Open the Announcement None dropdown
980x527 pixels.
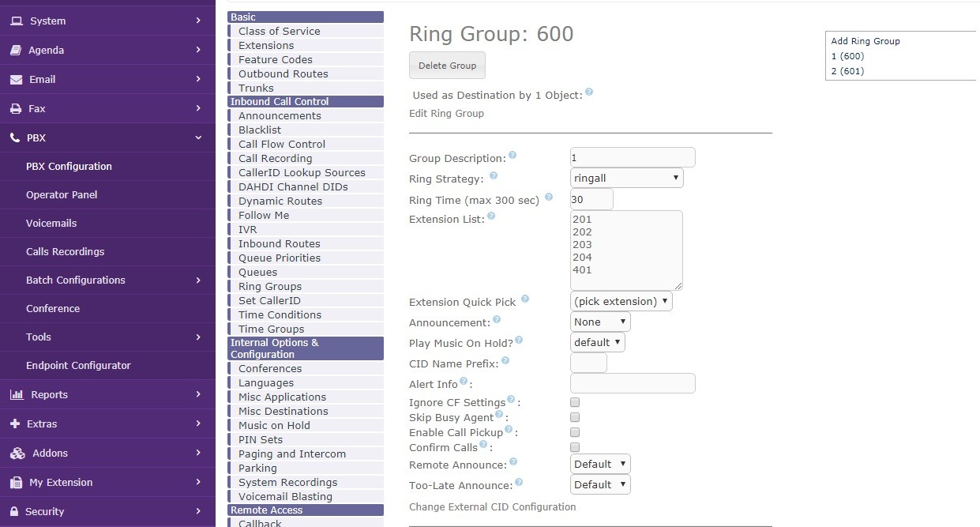click(x=600, y=322)
